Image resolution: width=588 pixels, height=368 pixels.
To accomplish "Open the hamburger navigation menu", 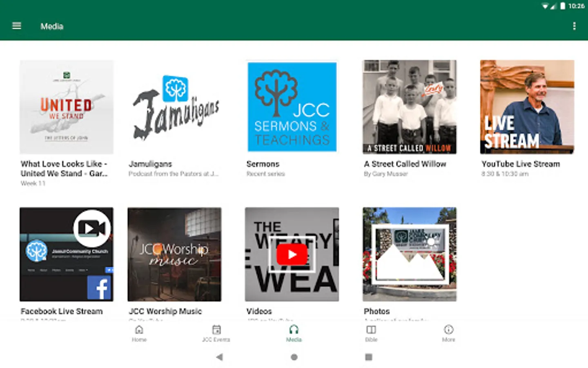I will pyautogui.click(x=17, y=26).
